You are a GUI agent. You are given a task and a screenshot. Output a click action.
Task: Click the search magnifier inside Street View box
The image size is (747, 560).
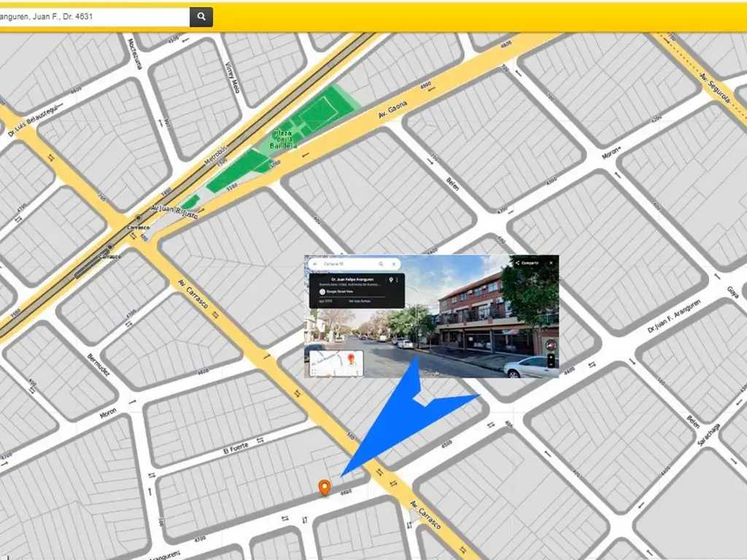pos(380,264)
